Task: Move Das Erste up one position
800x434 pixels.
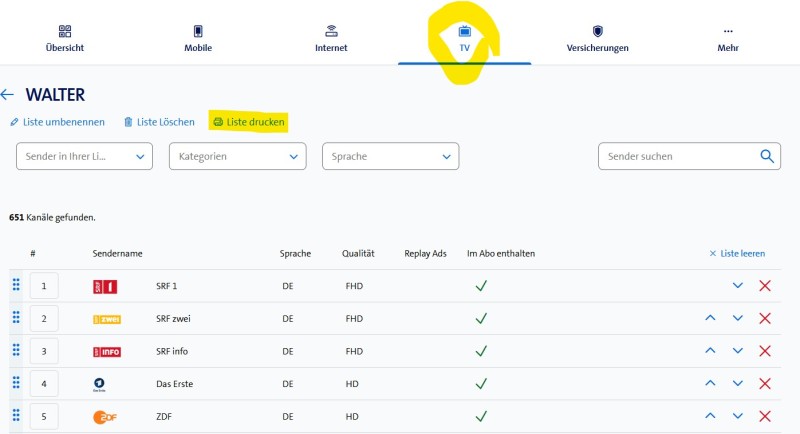Action: (710, 383)
